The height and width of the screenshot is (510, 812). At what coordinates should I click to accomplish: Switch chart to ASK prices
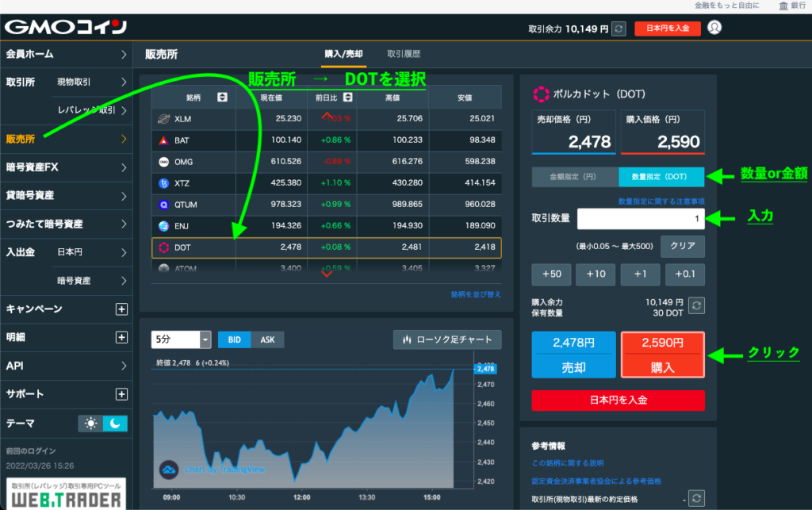click(x=267, y=339)
